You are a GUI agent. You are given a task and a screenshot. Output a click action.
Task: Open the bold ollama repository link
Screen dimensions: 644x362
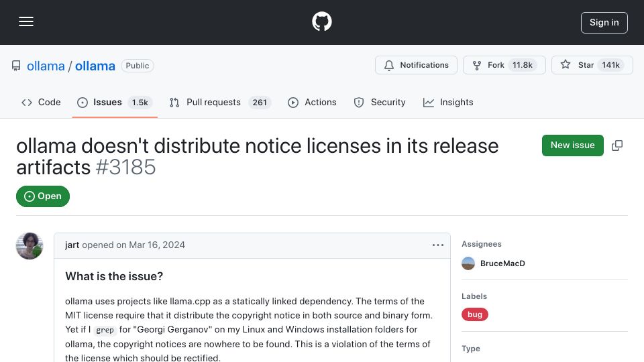click(x=95, y=66)
